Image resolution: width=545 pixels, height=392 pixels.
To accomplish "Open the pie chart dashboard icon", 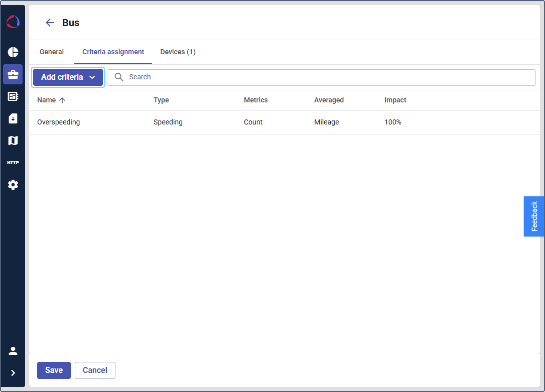I will pos(13,52).
